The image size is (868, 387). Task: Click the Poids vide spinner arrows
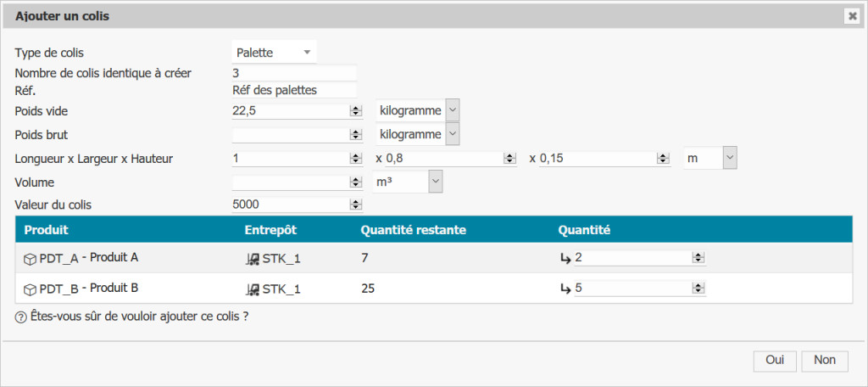pyautogui.click(x=354, y=111)
